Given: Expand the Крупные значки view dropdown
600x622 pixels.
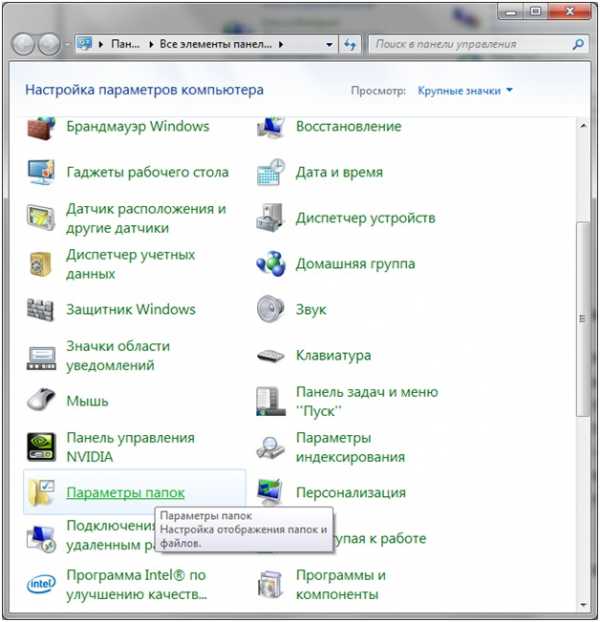Looking at the screenshot, I should point(465,91).
